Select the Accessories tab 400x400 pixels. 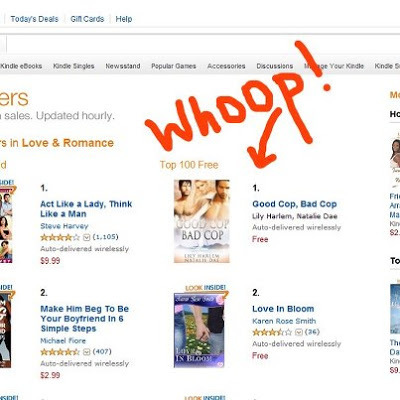coord(226,66)
